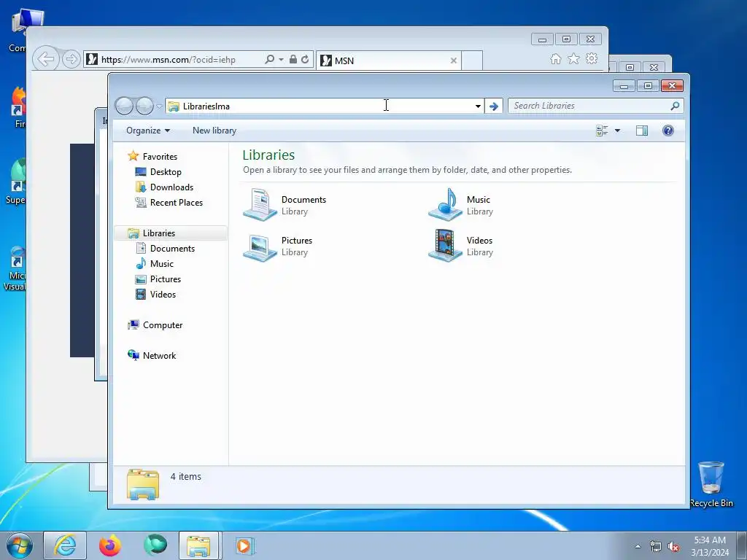Click the refresh icon in IE address bar
Image resolution: width=747 pixels, height=560 pixels.
coord(305,60)
